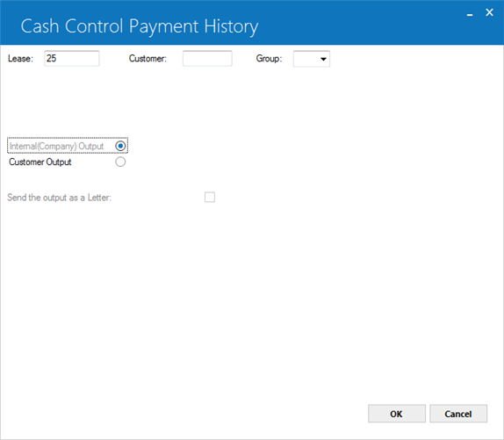Choose the Customer Output radio button
Viewport: 504px width, 440px height.
pos(120,162)
